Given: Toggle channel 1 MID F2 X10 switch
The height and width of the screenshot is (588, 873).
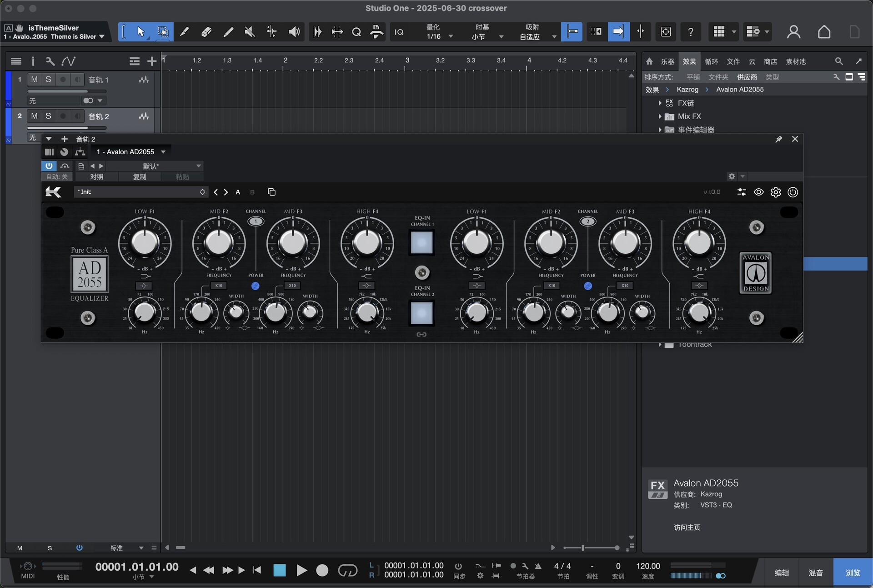Looking at the screenshot, I should 219,286.
